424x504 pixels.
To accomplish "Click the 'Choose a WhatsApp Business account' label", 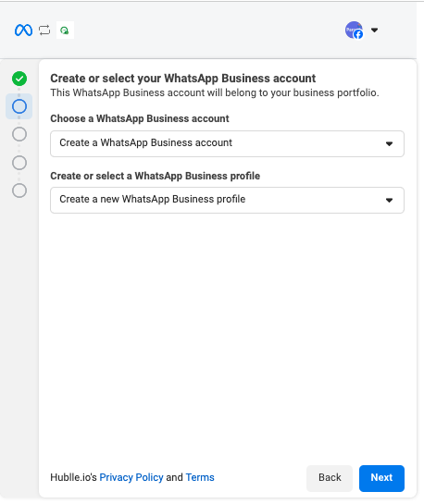I will click(x=140, y=118).
